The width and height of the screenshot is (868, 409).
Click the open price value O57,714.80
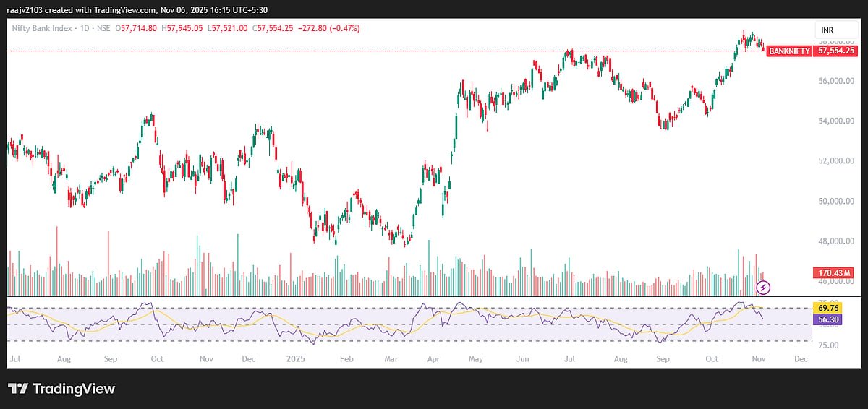point(137,28)
